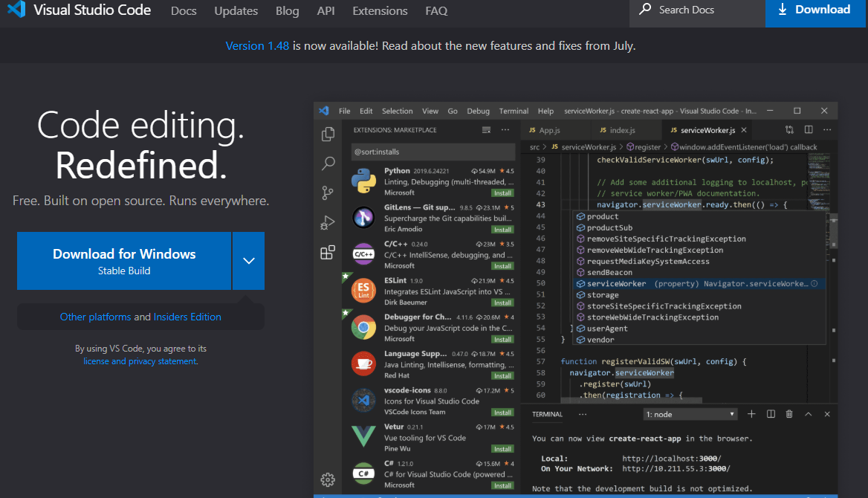Screen dimensions: 868x498
Task: Click the C/C++ extension icon
Action: [x=363, y=254]
